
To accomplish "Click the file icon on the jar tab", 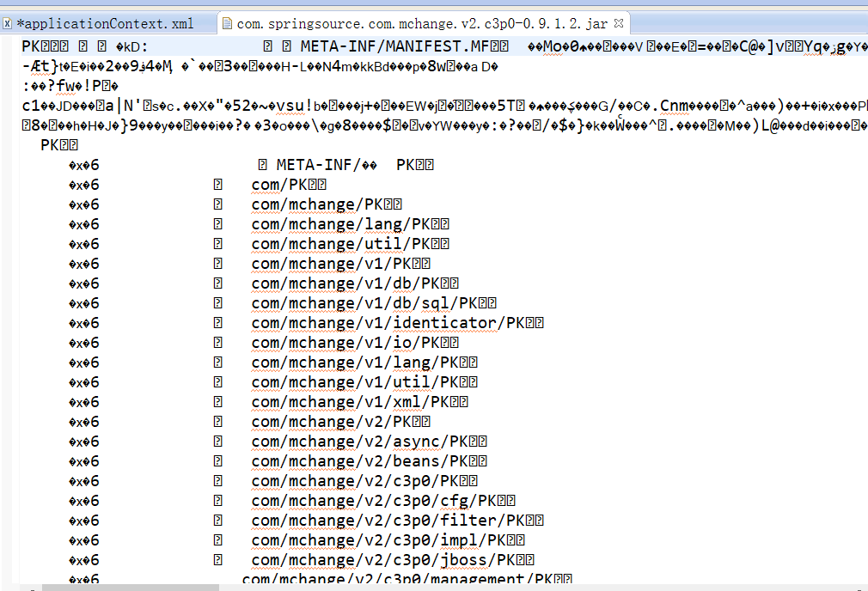I will (x=226, y=23).
